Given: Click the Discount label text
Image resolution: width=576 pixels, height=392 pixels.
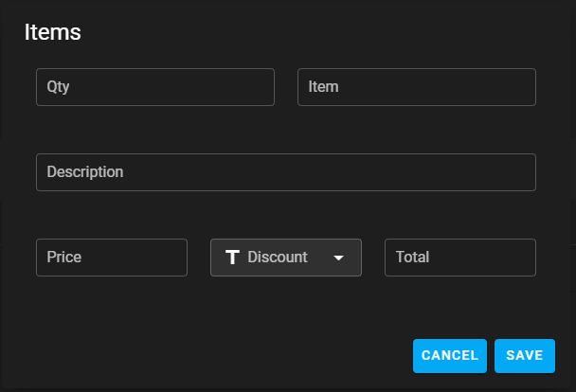Looking at the screenshot, I should coord(277,258).
